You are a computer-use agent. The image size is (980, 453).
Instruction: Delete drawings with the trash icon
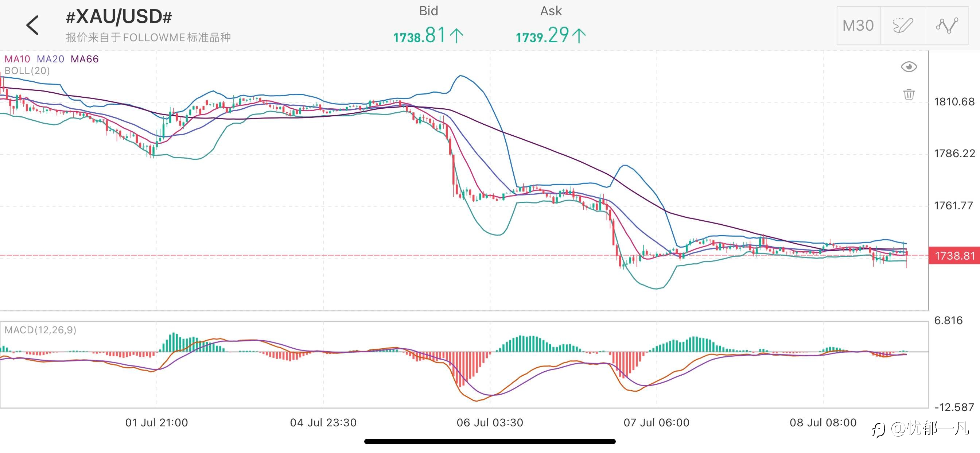pyautogui.click(x=909, y=94)
